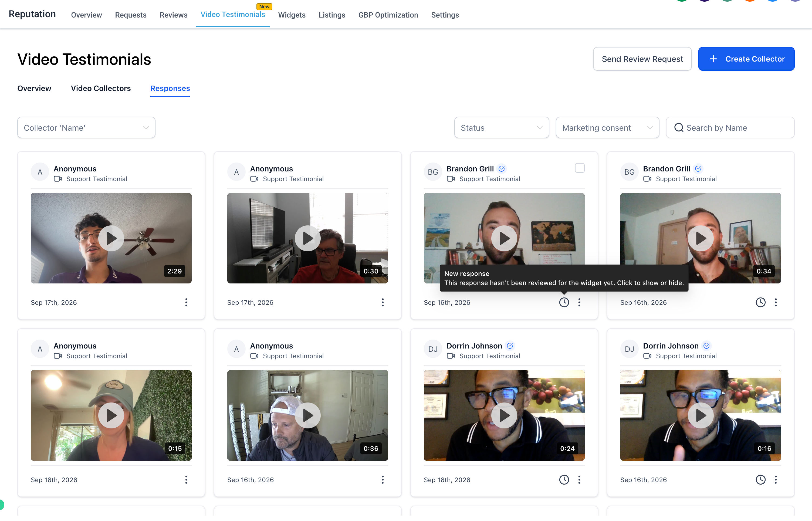
Task: Open options menu on Anonymous 2:29 card
Action: click(x=186, y=302)
